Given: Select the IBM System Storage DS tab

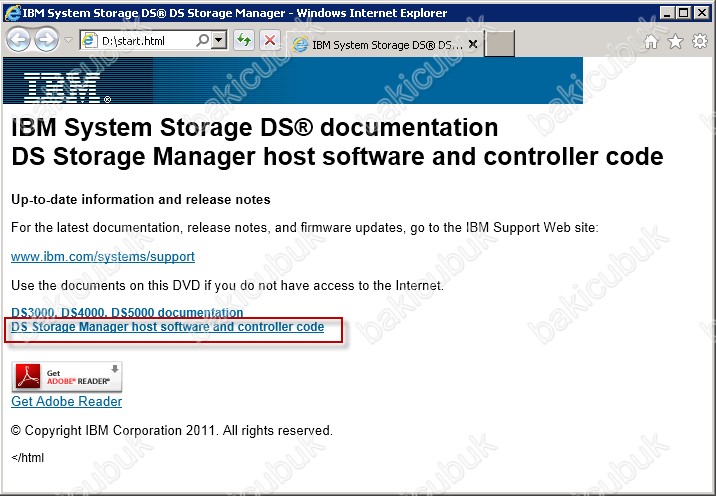Looking at the screenshot, I should coord(384,44).
